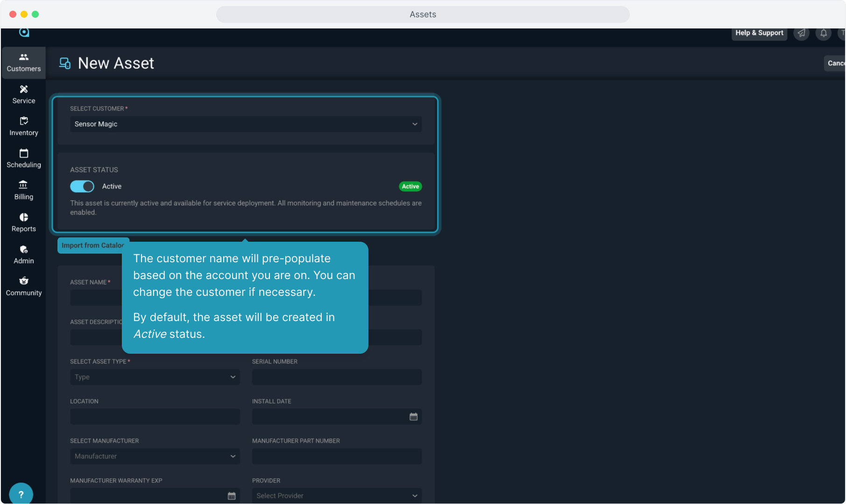Go to Inventory in sidebar
Viewport: 846px width, 504px height.
[x=24, y=126]
